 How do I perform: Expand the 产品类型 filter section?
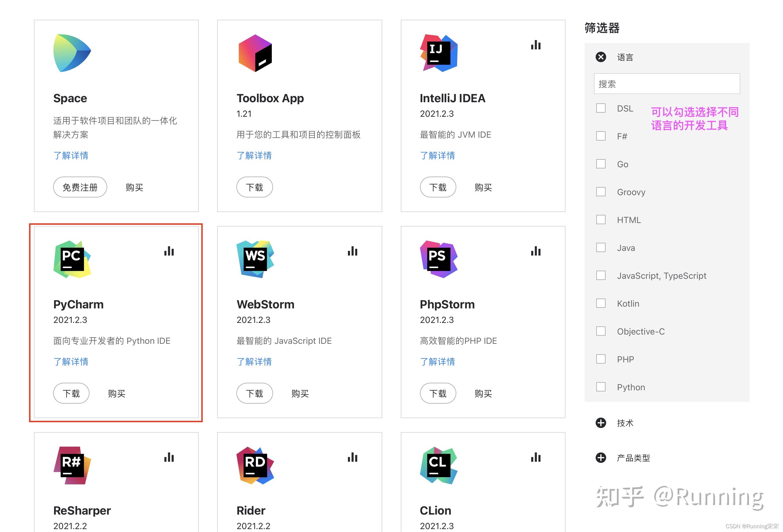point(601,458)
